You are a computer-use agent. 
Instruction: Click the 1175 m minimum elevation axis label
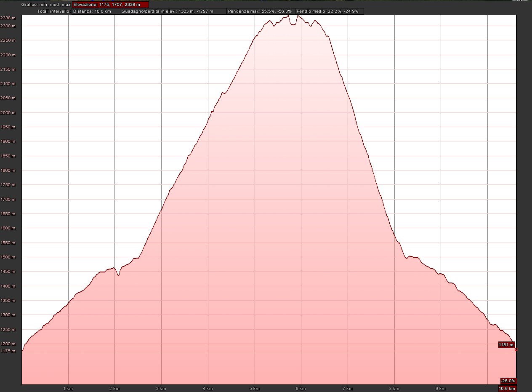tap(8, 351)
